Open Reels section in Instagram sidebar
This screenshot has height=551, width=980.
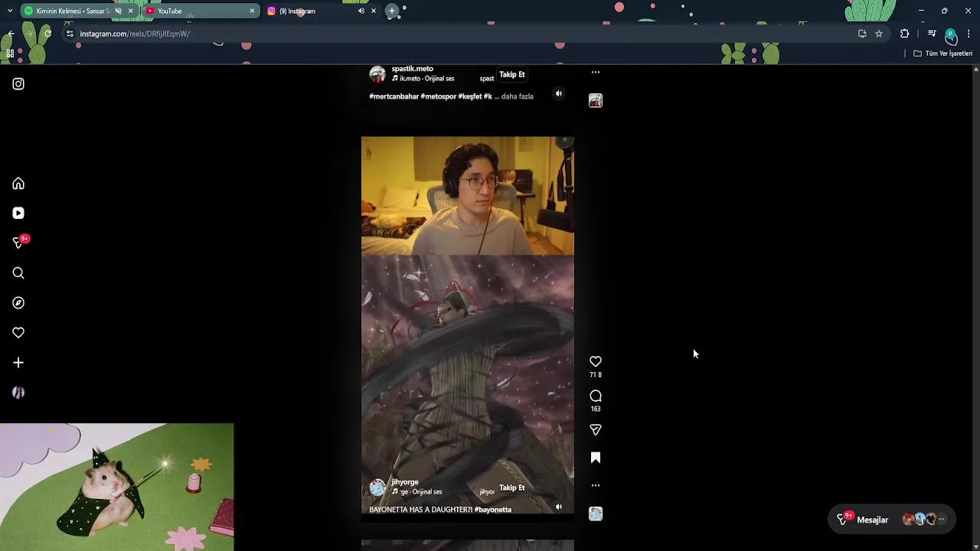point(18,214)
